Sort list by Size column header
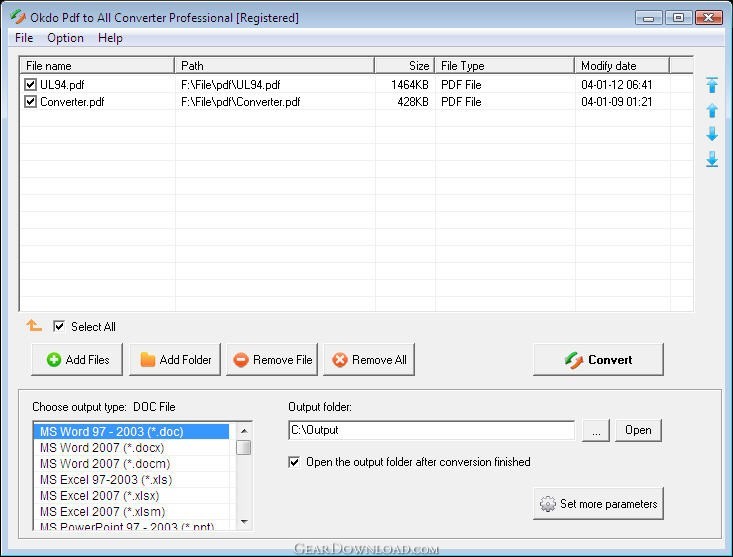Screen dimensions: 733x557 pos(405,65)
